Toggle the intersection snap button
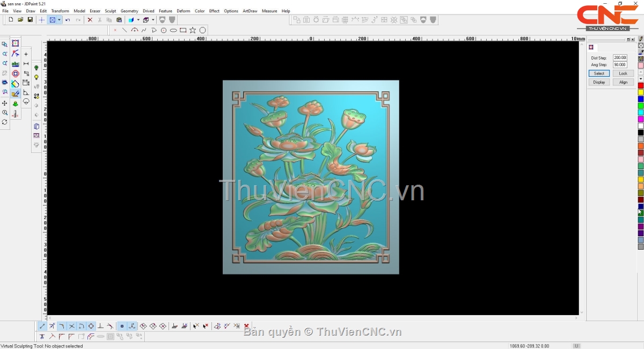644x349 pixels. (72, 326)
